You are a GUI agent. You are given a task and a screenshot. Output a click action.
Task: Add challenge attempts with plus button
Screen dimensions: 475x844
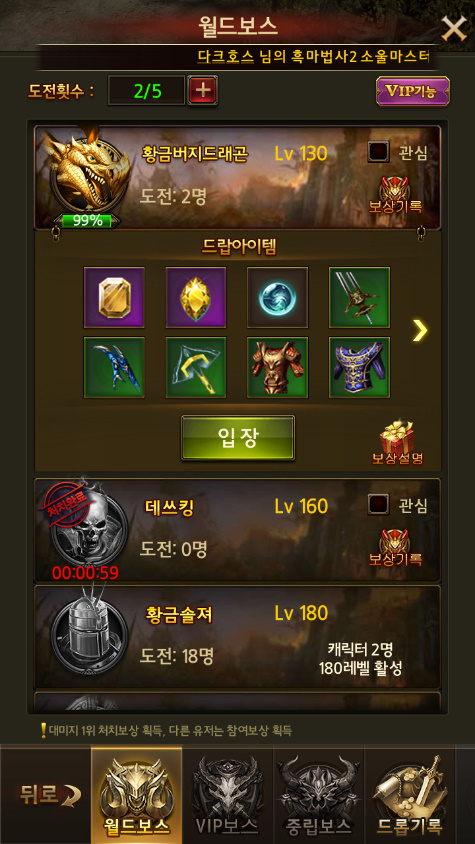tap(203, 90)
